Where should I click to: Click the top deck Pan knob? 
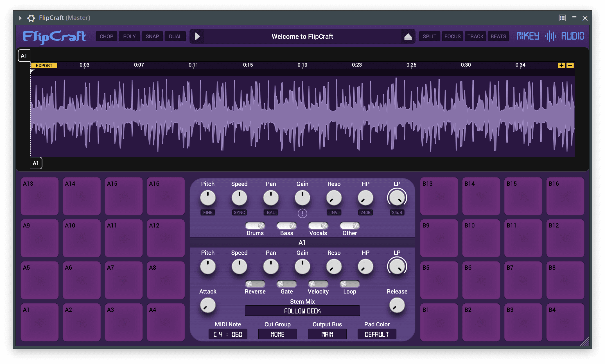(x=271, y=198)
